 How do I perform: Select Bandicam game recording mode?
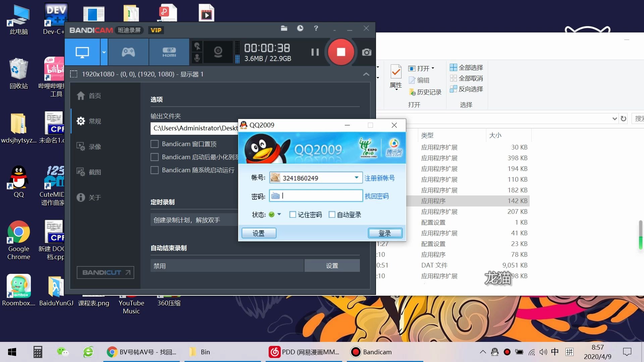[128, 52]
